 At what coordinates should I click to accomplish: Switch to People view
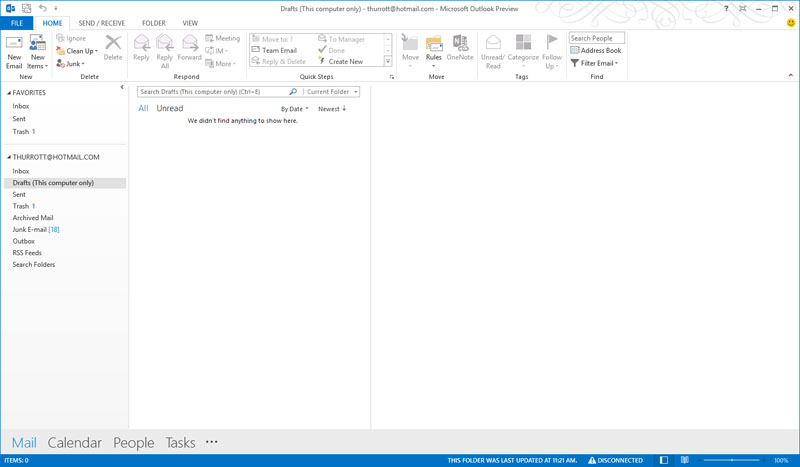pos(134,443)
